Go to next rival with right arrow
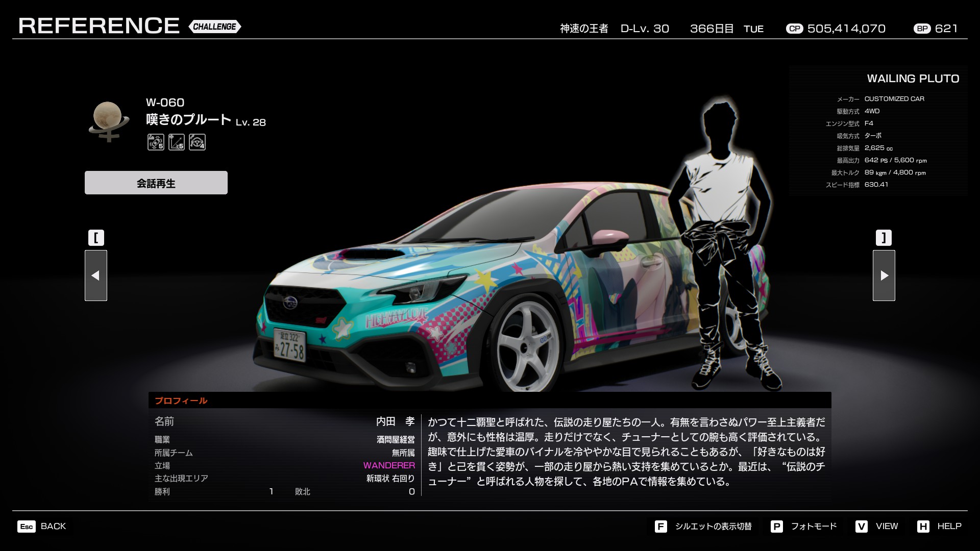The image size is (980, 551). tap(884, 275)
